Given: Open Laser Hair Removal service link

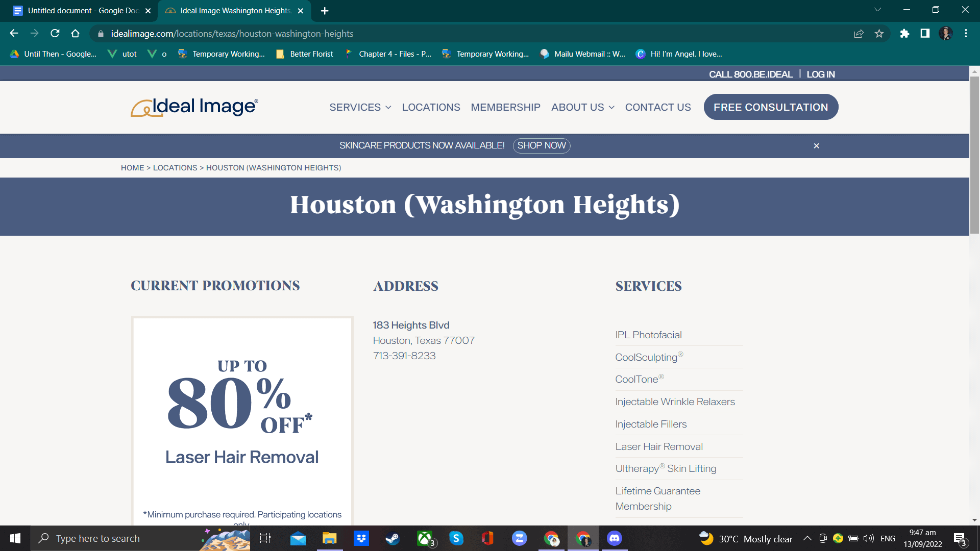Looking at the screenshot, I should 659,446.
